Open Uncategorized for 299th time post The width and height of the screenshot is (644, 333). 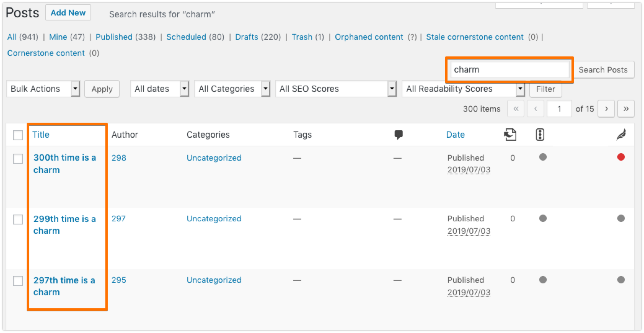[214, 219]
